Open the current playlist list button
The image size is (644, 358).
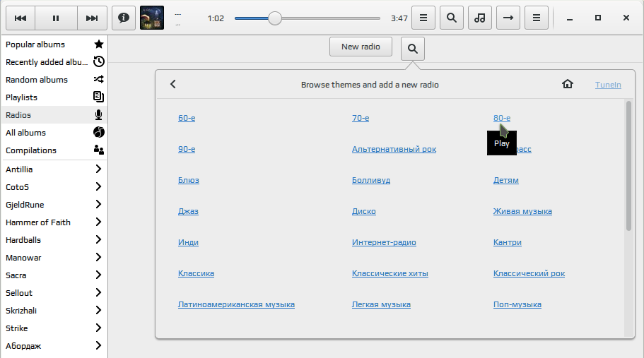pos(423,18)
